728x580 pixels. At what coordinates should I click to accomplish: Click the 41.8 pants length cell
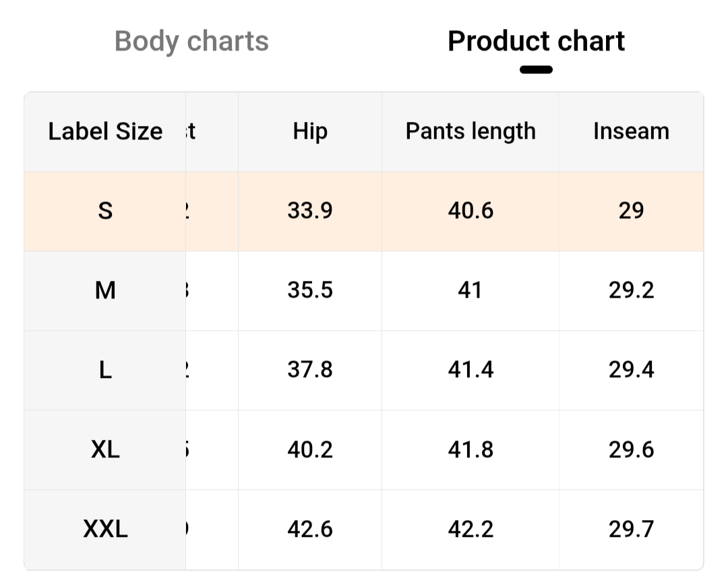tap(471, 449)
